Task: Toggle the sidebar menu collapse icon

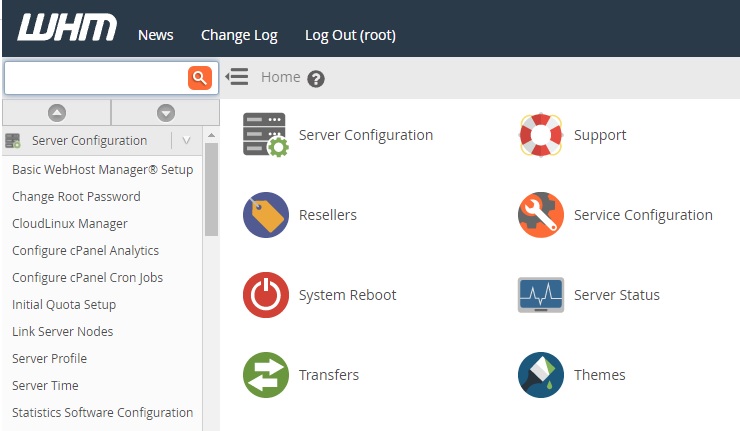Action: (x=237, y=77)
